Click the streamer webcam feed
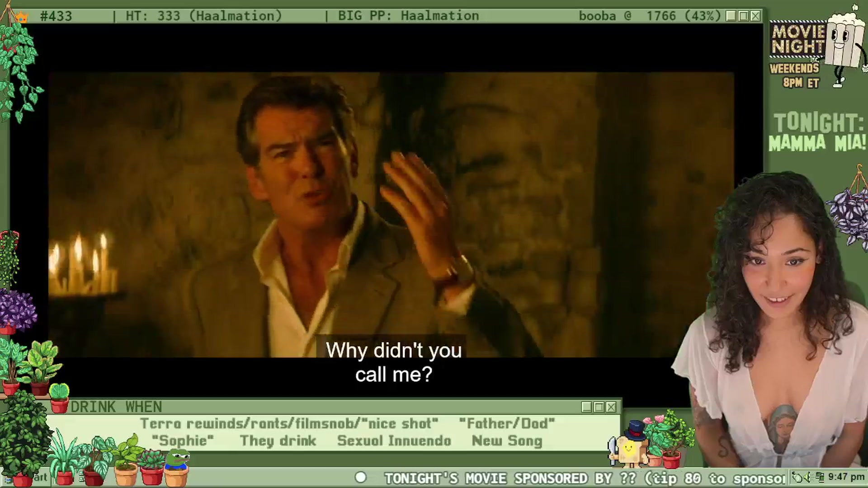 771,320
